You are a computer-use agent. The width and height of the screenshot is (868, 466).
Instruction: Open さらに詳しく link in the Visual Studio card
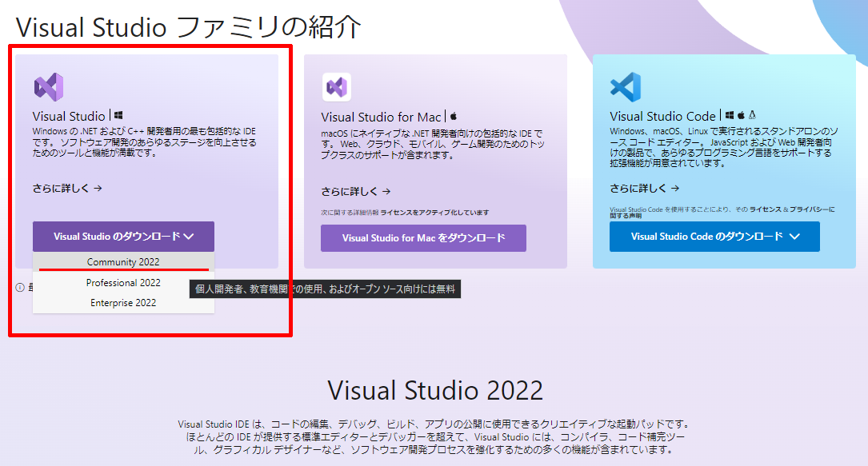67,189
